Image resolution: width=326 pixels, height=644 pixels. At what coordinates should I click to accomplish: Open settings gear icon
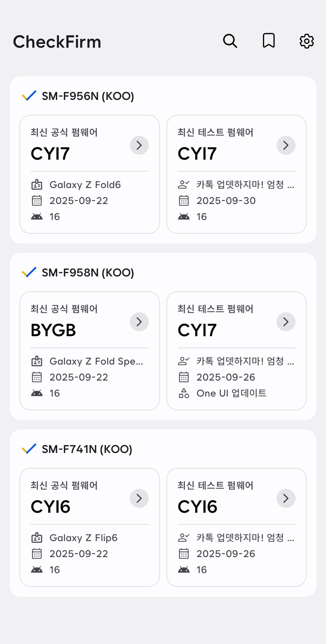coord(306,41)
